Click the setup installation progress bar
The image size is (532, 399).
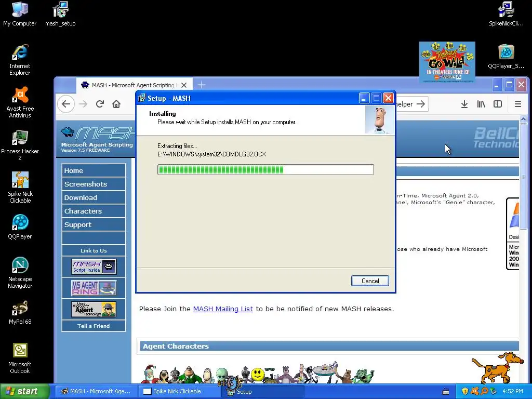click(265, 170)
